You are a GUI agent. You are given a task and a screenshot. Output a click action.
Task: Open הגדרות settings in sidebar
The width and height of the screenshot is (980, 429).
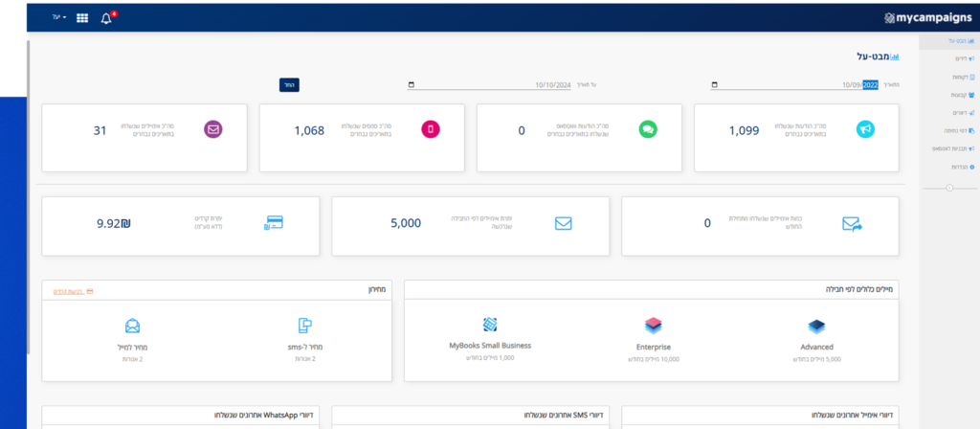963,167
